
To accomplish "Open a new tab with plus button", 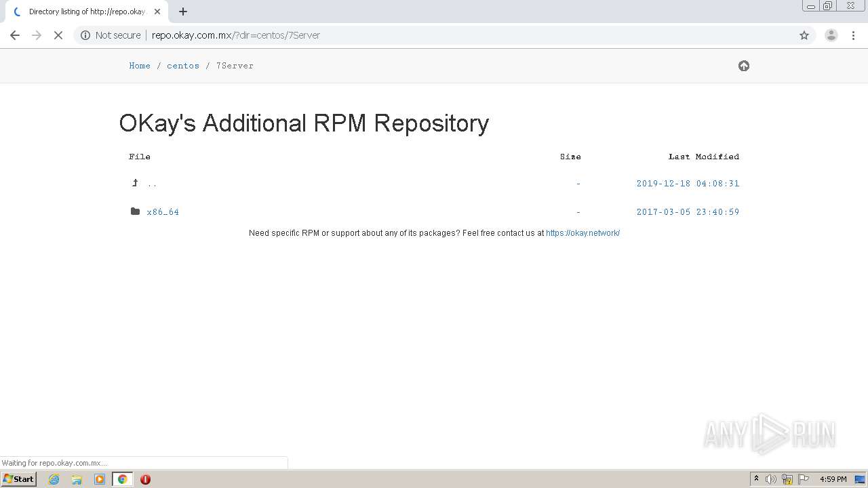I will pos(183,12).
